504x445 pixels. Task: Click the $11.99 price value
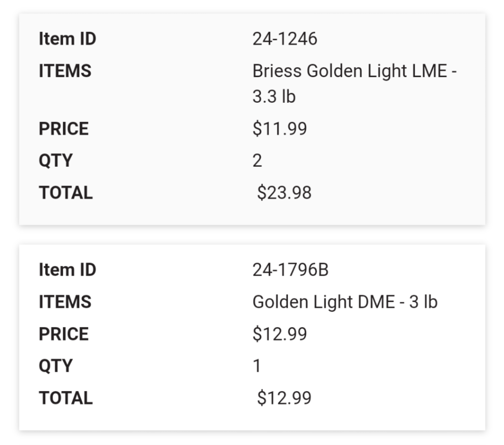coord(280,128)
